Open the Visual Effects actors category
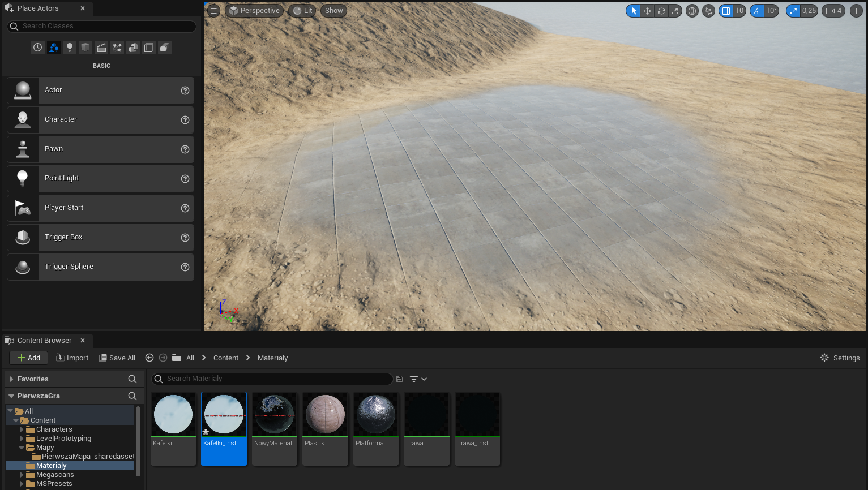 point(117,48)
